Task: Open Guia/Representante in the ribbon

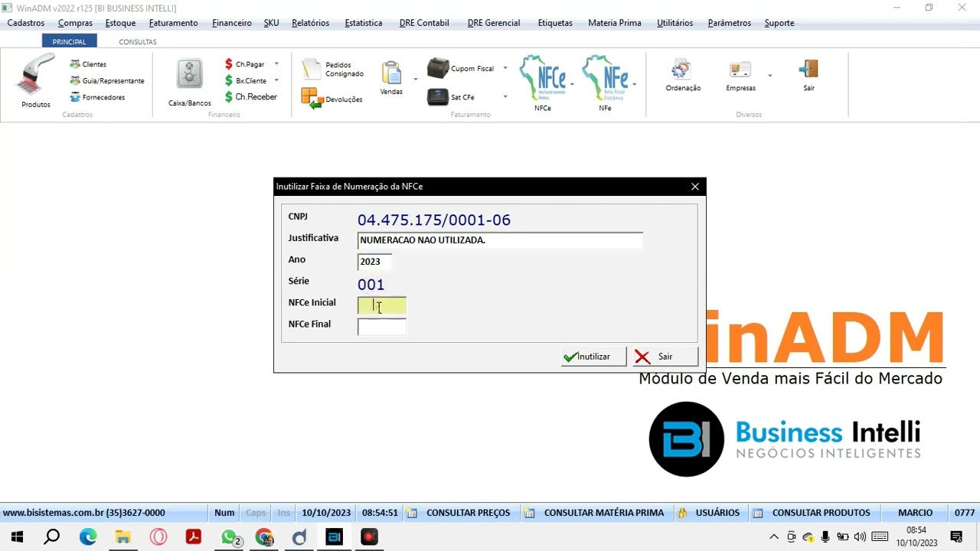Action: [107, 80]
